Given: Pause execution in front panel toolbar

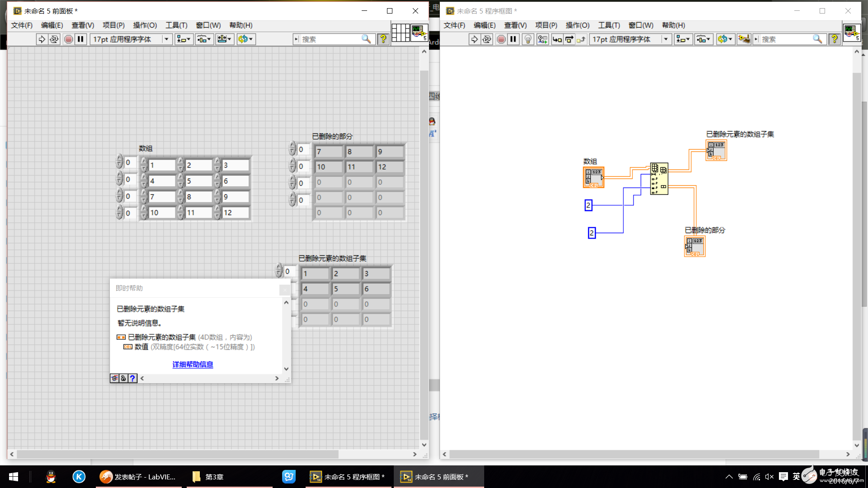Looking at the screenshot, I should coord(80,39).
